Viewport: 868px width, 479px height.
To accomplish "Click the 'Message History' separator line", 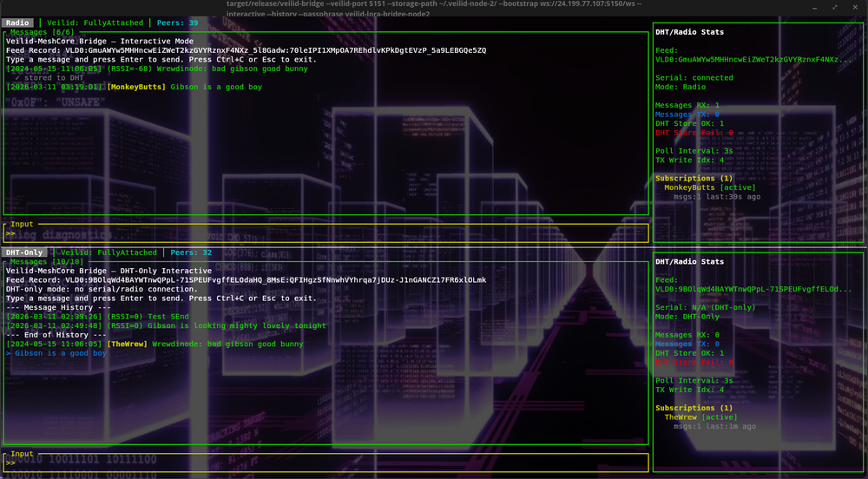I will pyautogui.click(x=58, y=307).
